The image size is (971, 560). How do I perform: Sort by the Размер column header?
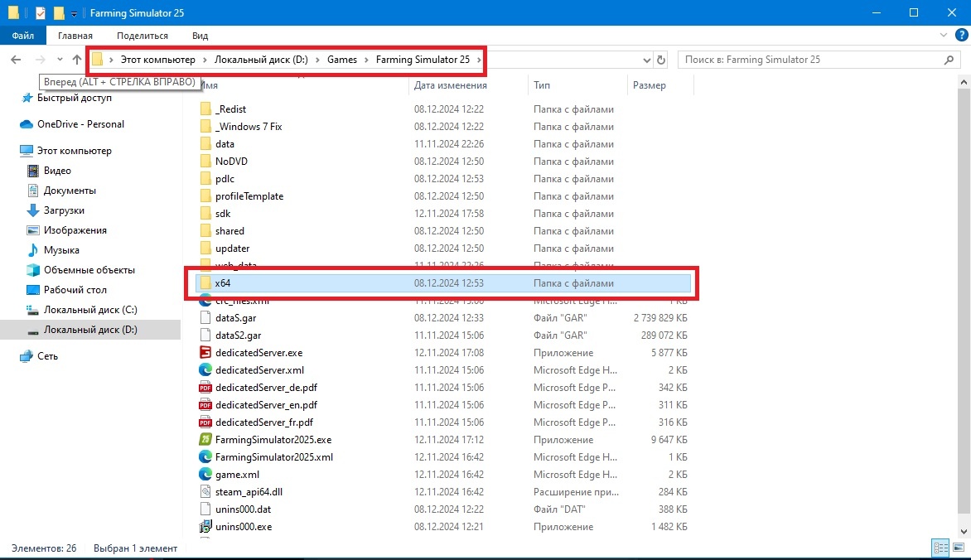coord(649,84)
